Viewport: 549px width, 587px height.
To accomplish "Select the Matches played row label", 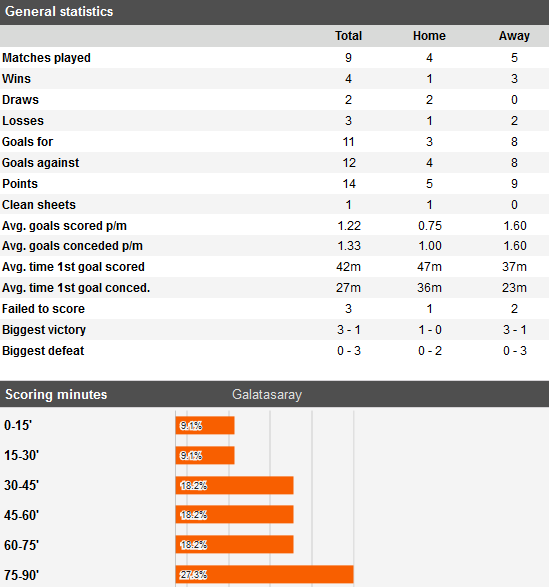I will pyautogui.click(x=46, y=58).
